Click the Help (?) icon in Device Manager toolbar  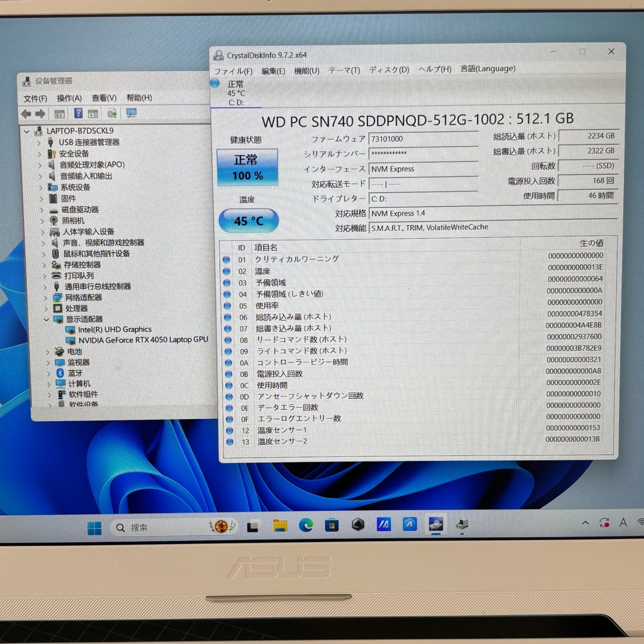tap(79, 114)
